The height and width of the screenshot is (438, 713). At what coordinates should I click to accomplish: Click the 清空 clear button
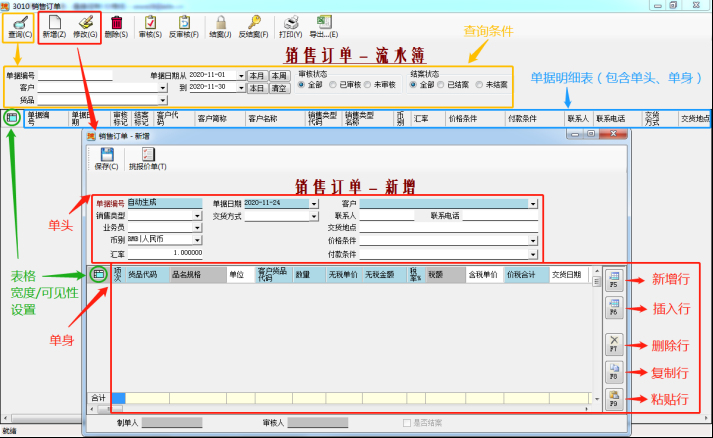coord(279,88)
